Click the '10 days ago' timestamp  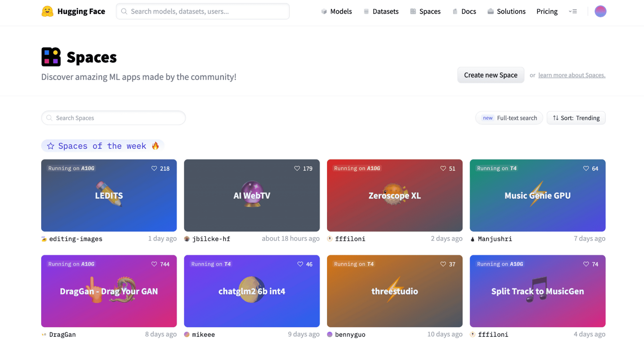[445, 334]
